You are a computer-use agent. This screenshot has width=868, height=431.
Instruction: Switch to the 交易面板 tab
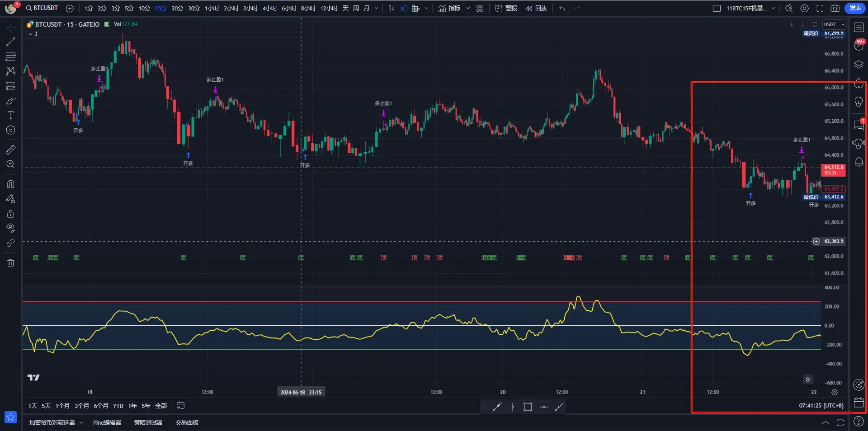click(187, 422)
